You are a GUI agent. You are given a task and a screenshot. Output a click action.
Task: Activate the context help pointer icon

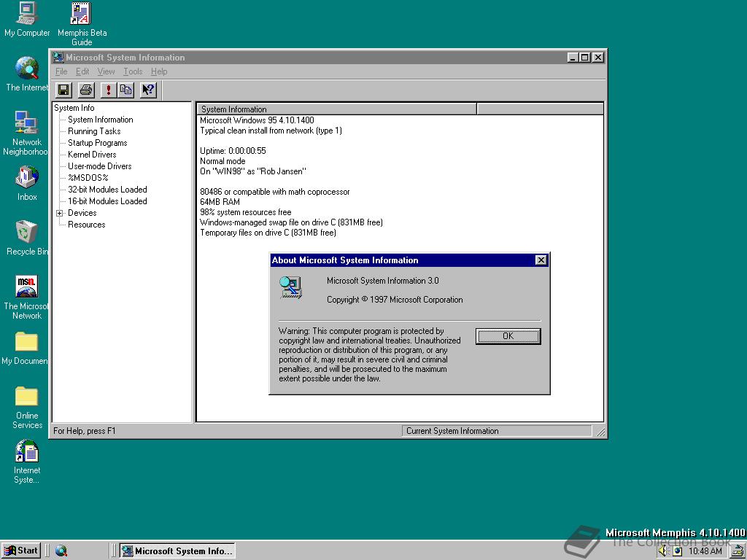pos(148,90)
